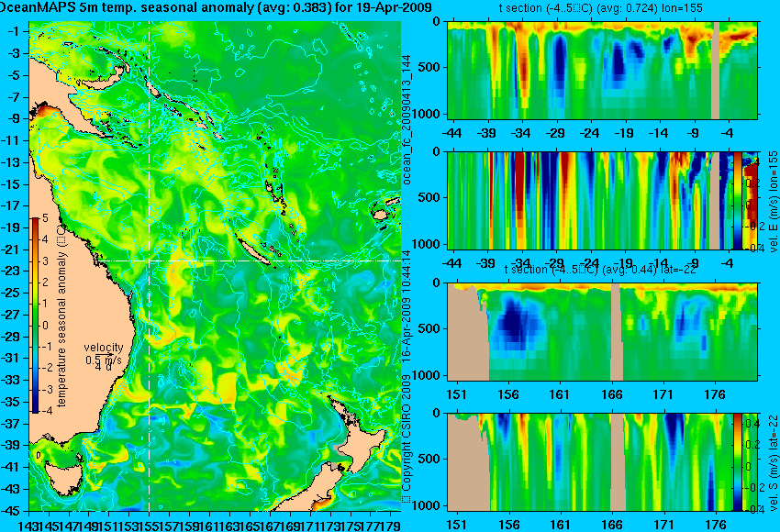Click the vertical dashed section line on the map

click(x=150, y=266)
